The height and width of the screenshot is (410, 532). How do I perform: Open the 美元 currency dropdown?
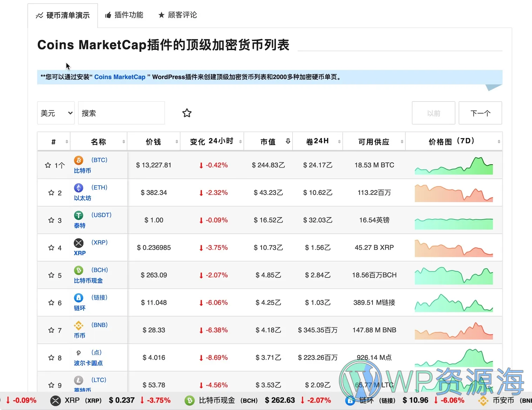[x=55, y=113]
